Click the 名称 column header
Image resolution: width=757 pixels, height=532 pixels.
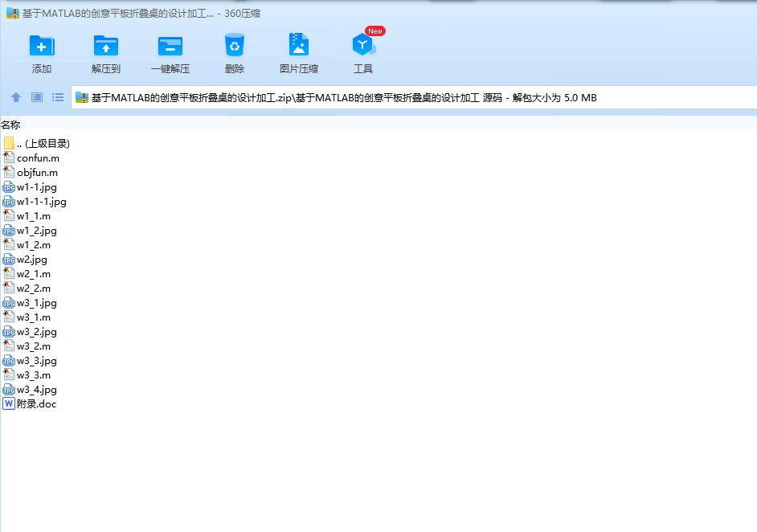(10, 125)
